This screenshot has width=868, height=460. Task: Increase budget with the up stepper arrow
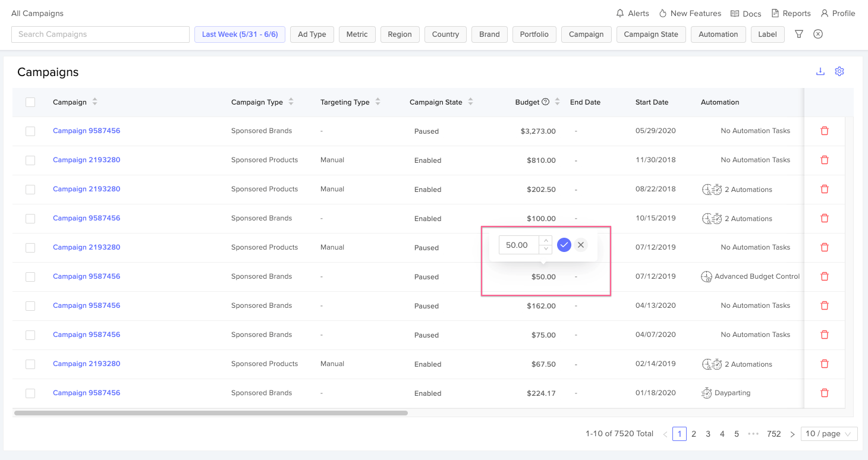[x=546, y=241]
